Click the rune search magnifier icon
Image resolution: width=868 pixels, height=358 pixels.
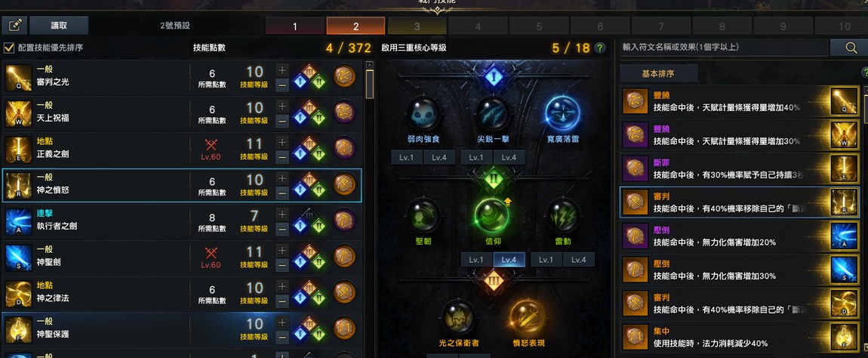[x=851, y=48]
